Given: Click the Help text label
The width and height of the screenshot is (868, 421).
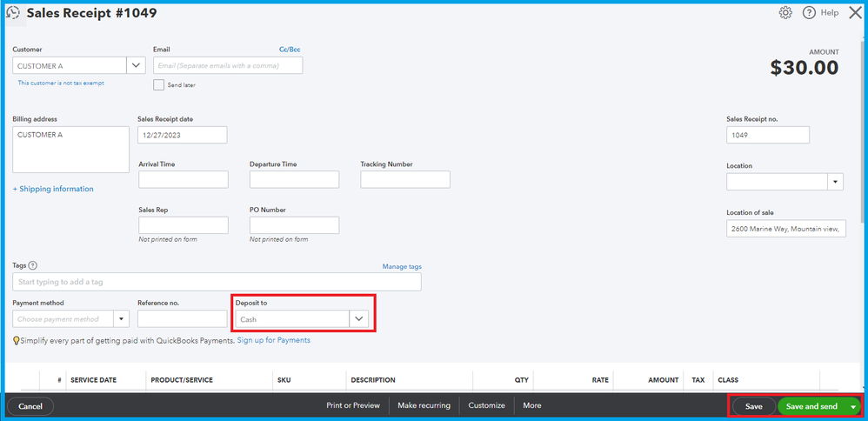Looking at the screenshot, I should [x=829, y=13].
